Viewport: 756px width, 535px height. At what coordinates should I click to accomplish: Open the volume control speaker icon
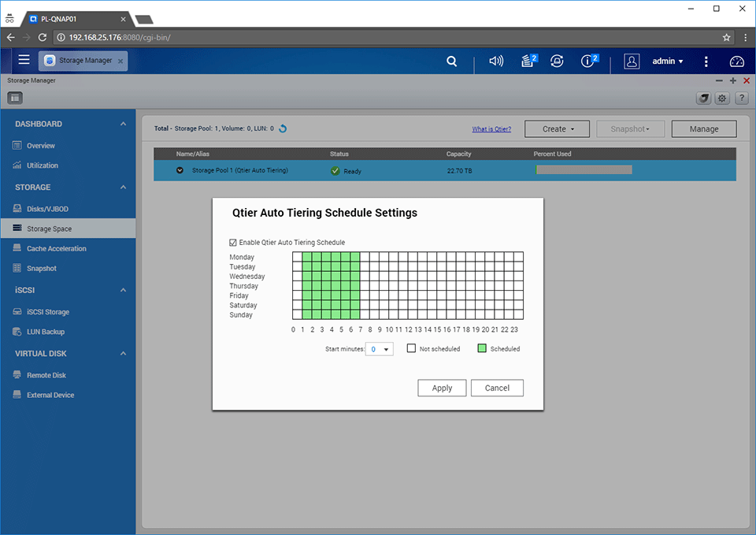(496, 61)
